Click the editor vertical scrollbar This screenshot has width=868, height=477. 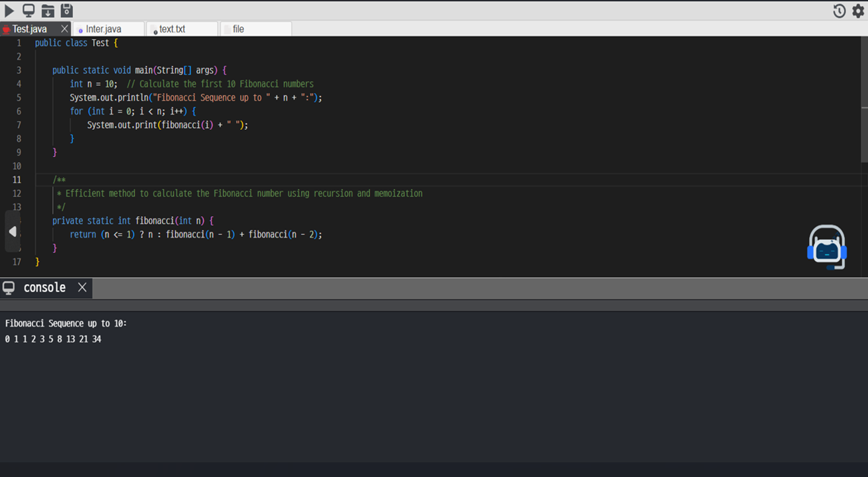(864, 132)
